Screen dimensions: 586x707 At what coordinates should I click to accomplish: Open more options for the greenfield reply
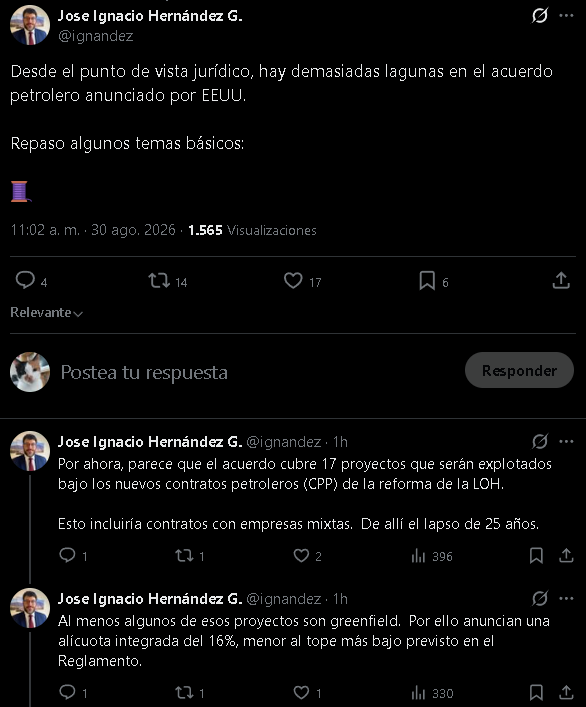(566, 598)
